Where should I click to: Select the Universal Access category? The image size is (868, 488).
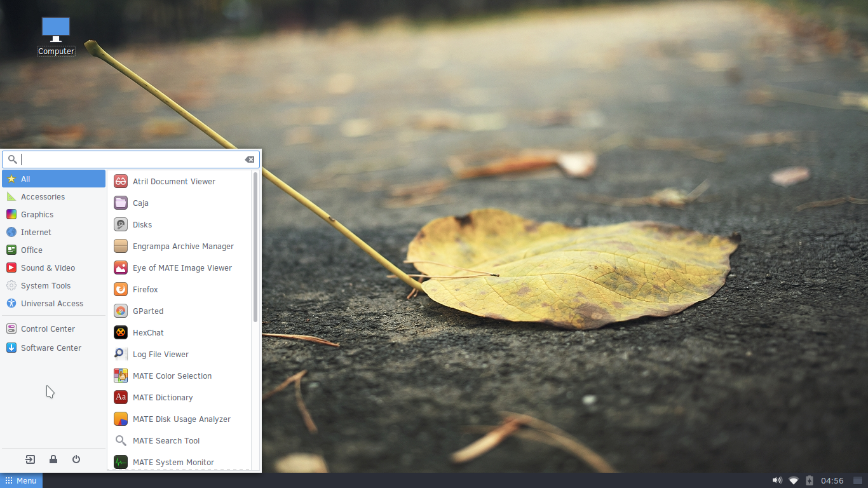[x=53, y=303]
